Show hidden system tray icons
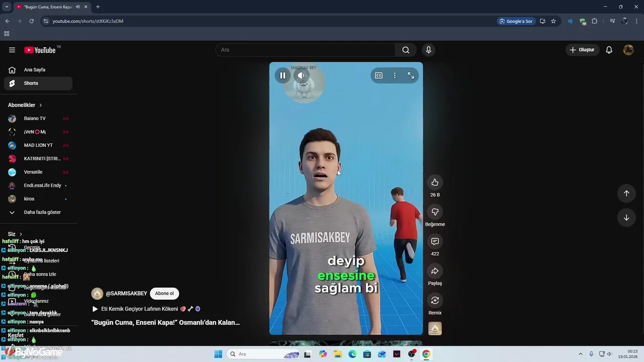This screenshot has width=644, height=362. pos(580,354)
